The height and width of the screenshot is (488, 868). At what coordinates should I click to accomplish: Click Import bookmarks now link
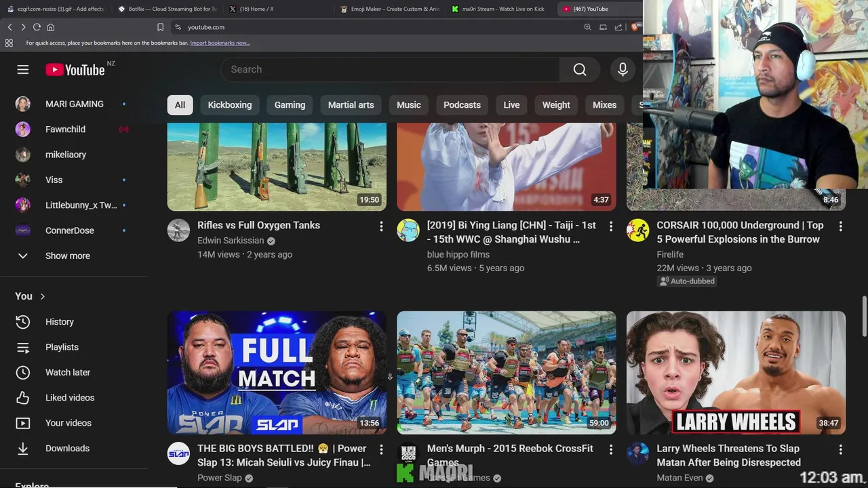tap(220, 43)
